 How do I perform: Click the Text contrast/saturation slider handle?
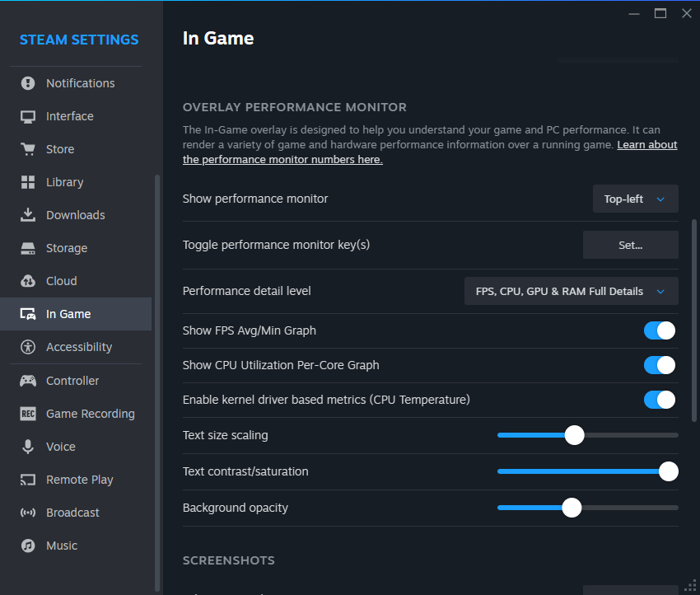[x=669, y=471]
